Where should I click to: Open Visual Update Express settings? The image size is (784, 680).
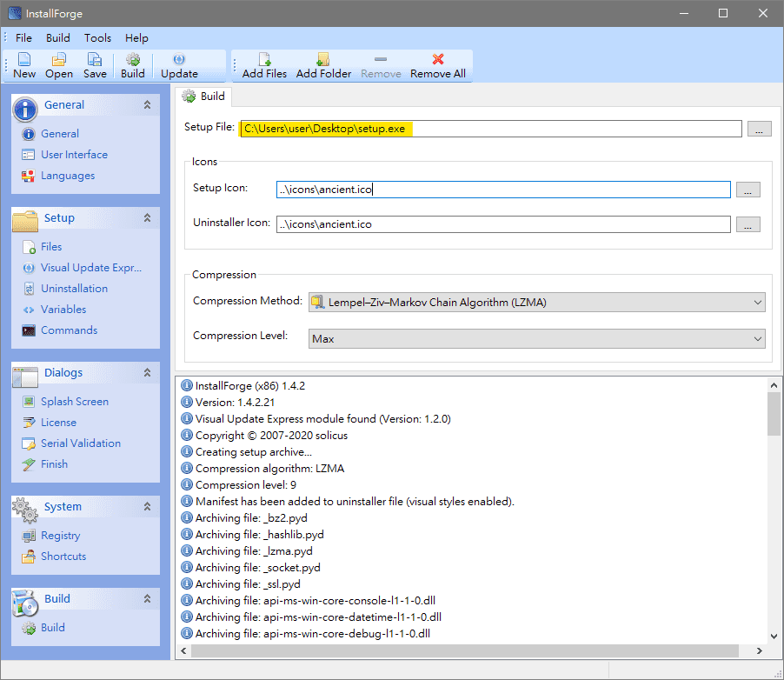point(91,268)
